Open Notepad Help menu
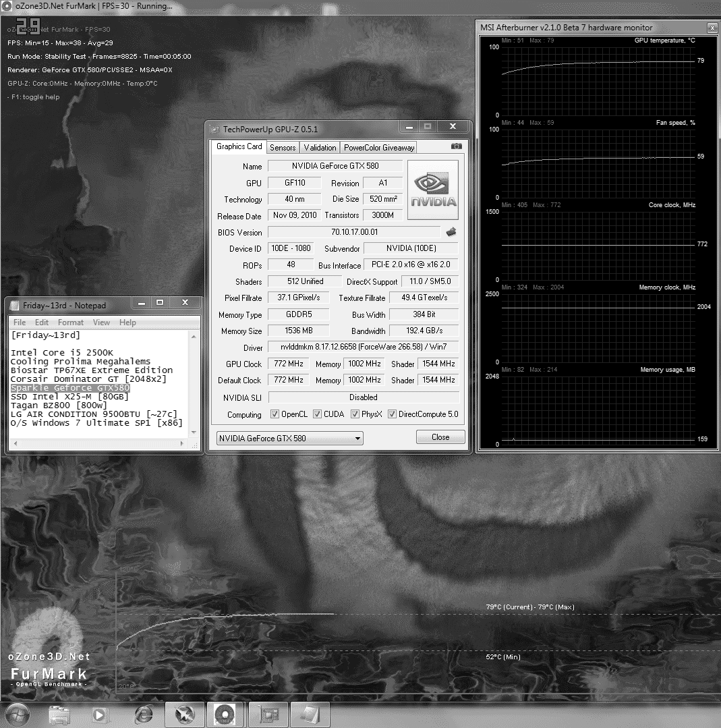The width and height of the screenshot is (721, 728). coord(127,323)
